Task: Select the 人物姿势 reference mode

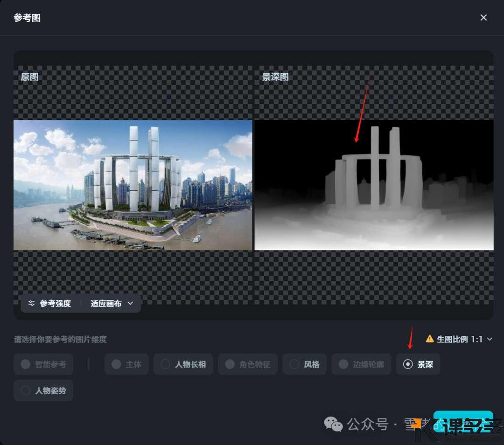Action: point(43,390)
